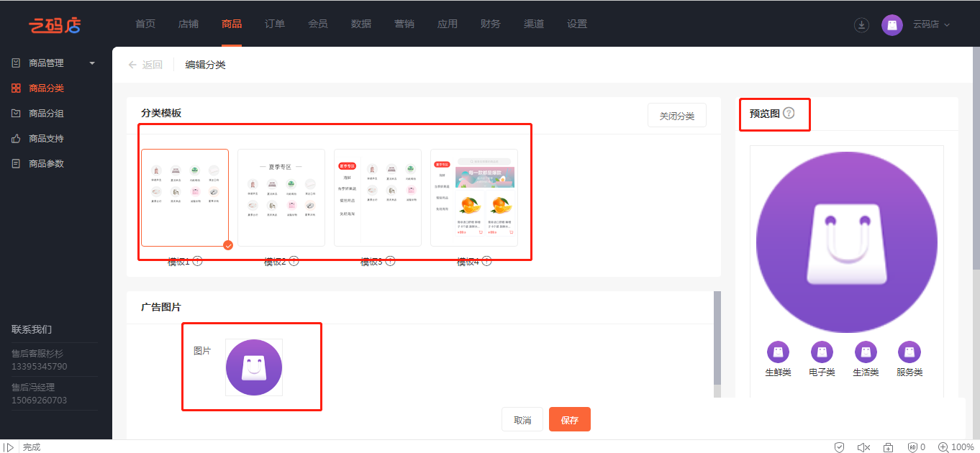Click the shield check status icon
The image size is (980, 453).
[x=839, y=447]
